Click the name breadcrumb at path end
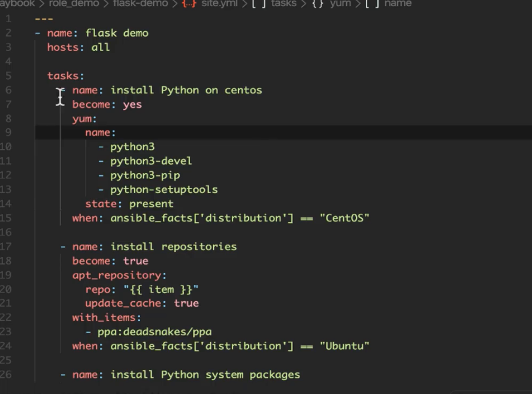 (398, 4)
